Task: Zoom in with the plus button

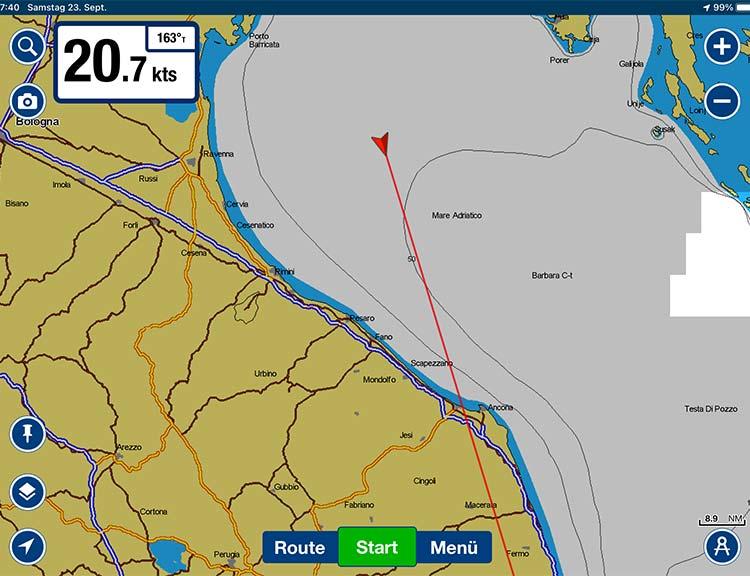Action: tap(721, 46)
